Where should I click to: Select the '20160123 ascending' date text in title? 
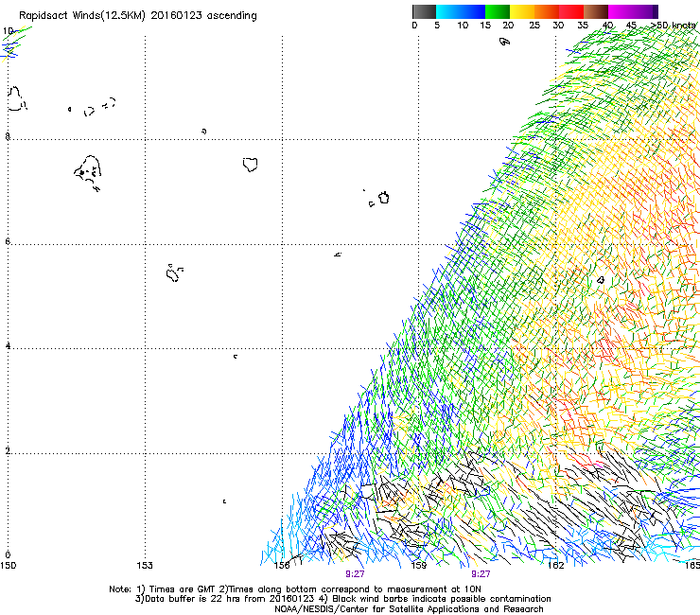[204, 16]
